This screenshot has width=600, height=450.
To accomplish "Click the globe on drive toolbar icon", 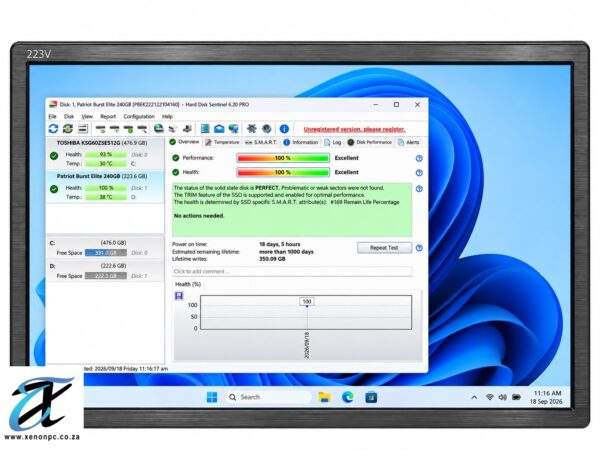I will (158, 129).
